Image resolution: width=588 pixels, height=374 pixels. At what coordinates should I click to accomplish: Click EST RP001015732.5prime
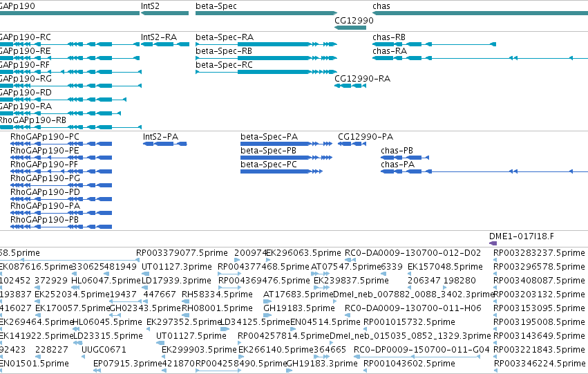[x=410, y=323]
